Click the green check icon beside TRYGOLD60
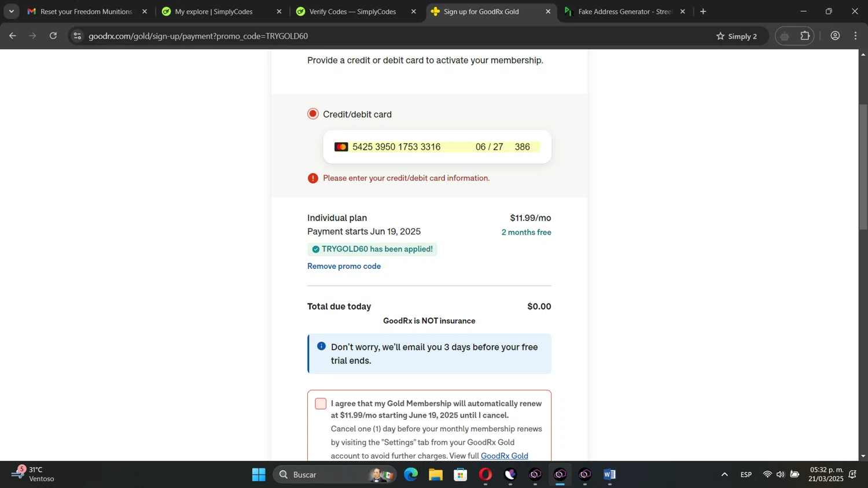 [315, 249]
